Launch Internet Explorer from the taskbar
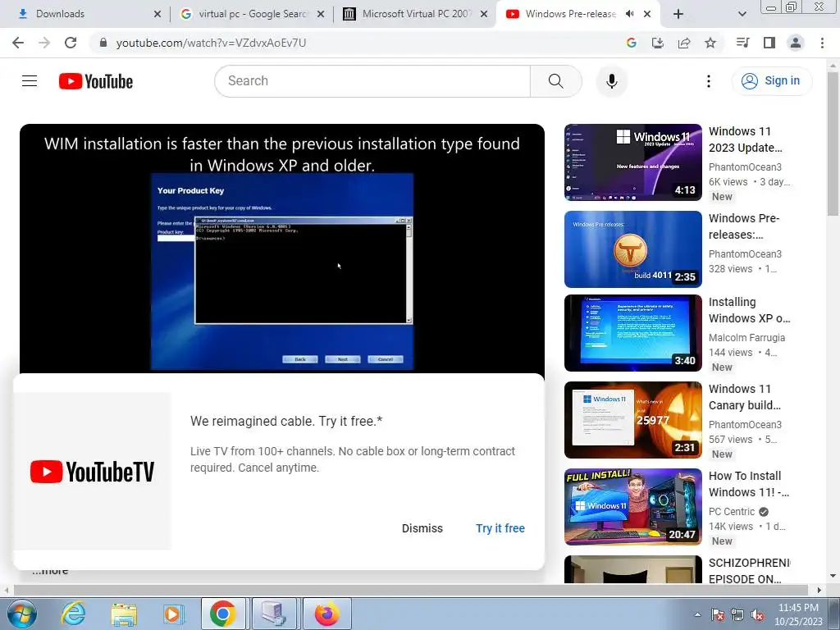The image size is (840, 630). click(x=73, y=614)
